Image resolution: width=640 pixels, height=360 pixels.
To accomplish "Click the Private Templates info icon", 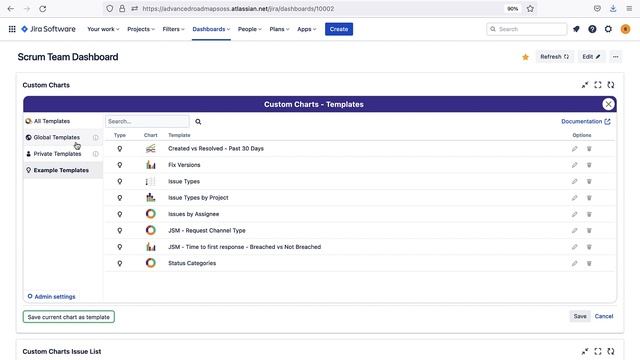I will pyautogui.click(x=96, y=154).
